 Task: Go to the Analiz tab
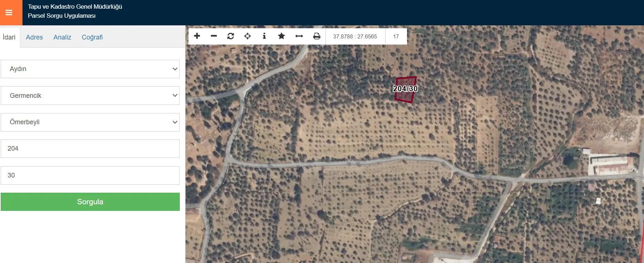tap(62, 37)
